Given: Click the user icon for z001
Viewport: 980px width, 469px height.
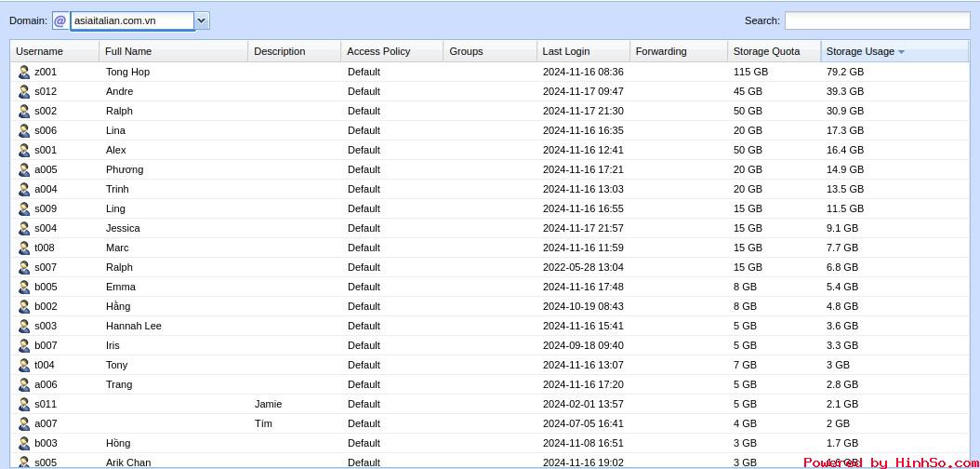Looking at the screenshot, I should click(x=24, y=72).
